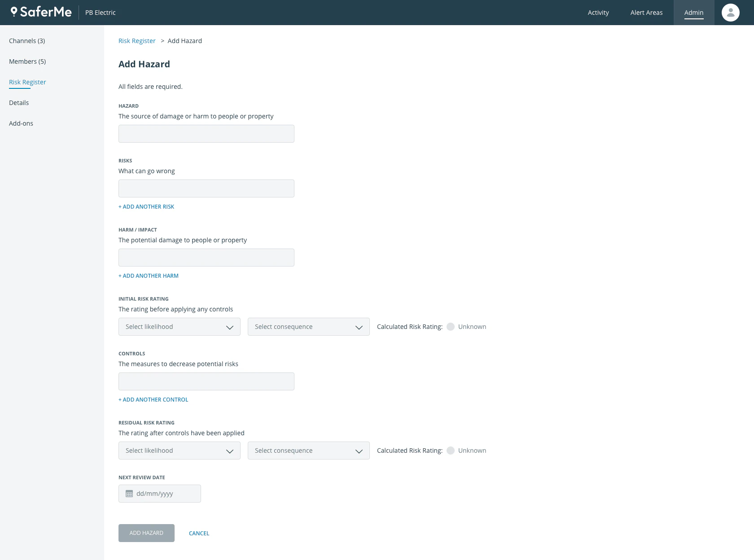The image size is (754, 560).
Task: Go to Activity in top navigation
Action: coord(598,13)
